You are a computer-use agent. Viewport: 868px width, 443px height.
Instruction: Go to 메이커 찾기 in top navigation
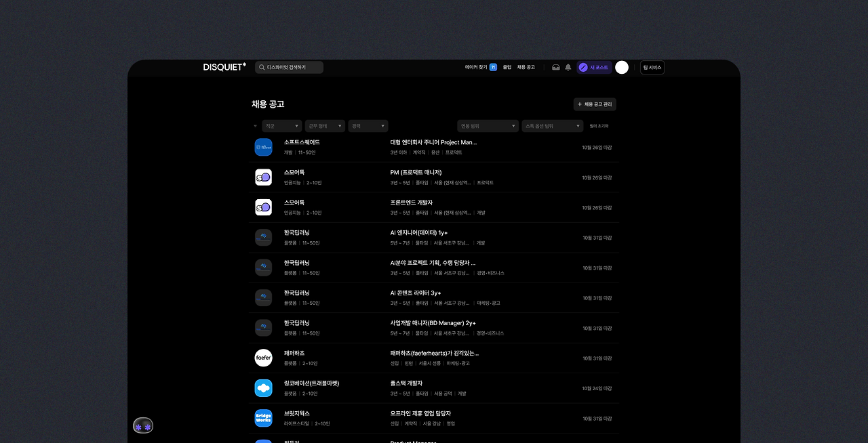476,67
